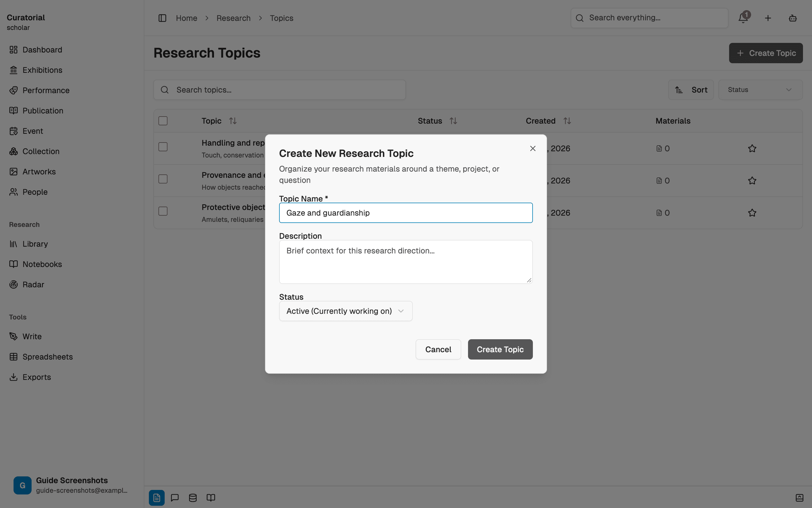812x508 pixels.
Task: Close the dialog with X
Action: click(533, 148)
